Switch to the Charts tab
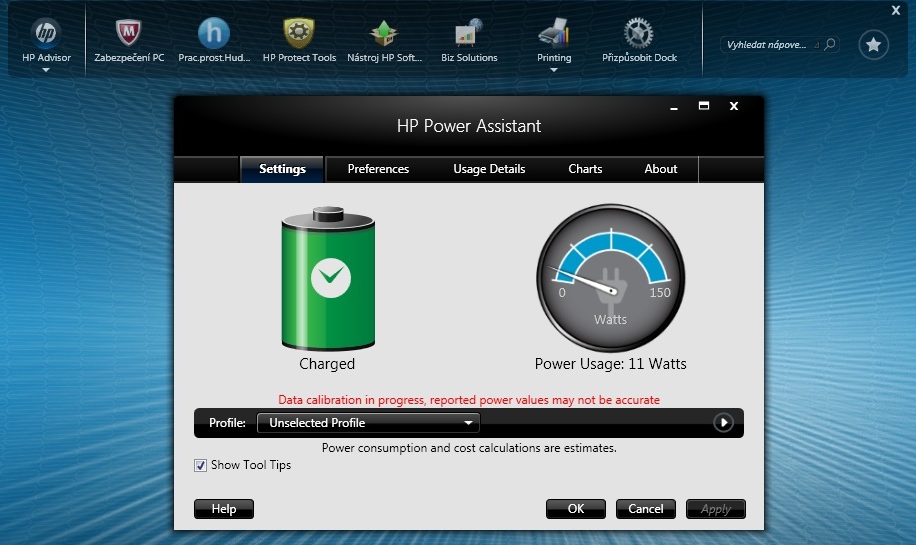This screenshot has height=545, width=916. [585, 169]
